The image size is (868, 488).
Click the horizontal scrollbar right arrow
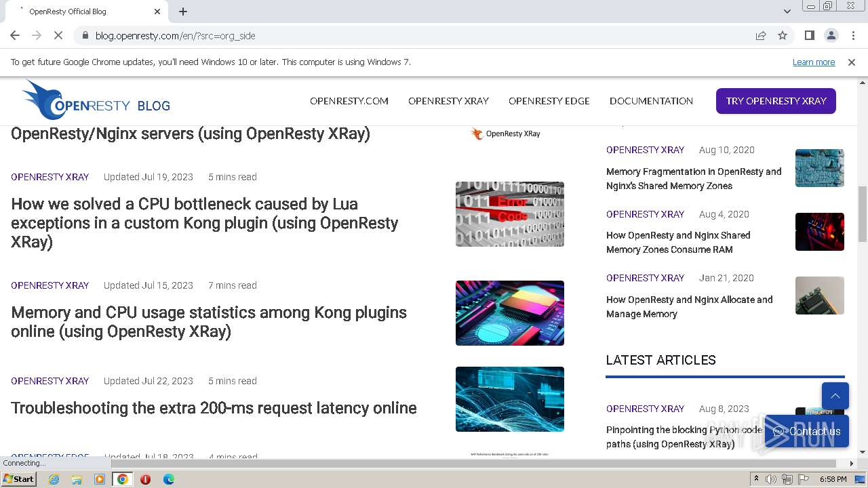[x=852, y=464]
